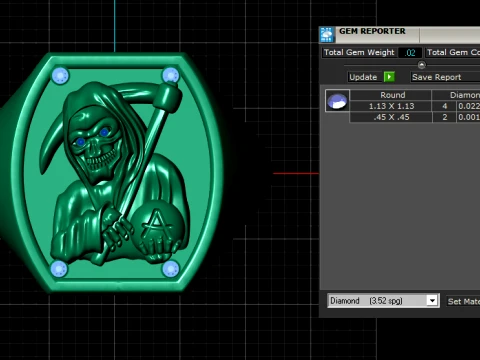Click the Diamond column header
Viewport: 480px width, 360px height.
tap(456, 95)
